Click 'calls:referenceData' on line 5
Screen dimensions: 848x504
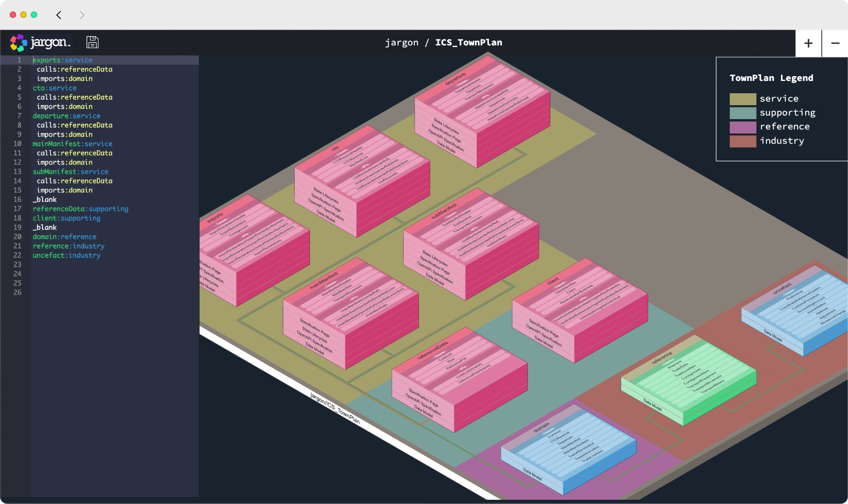(75, 97)
